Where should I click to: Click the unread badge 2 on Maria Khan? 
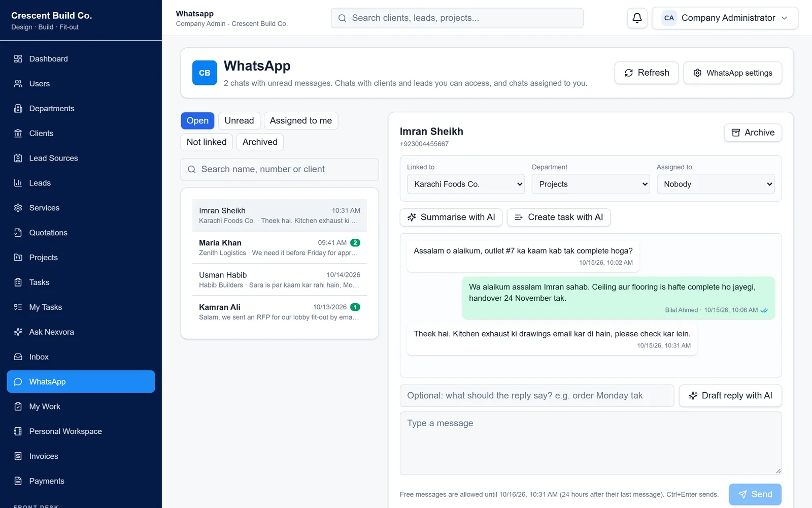pyautogui.click(x=355, y=243)
